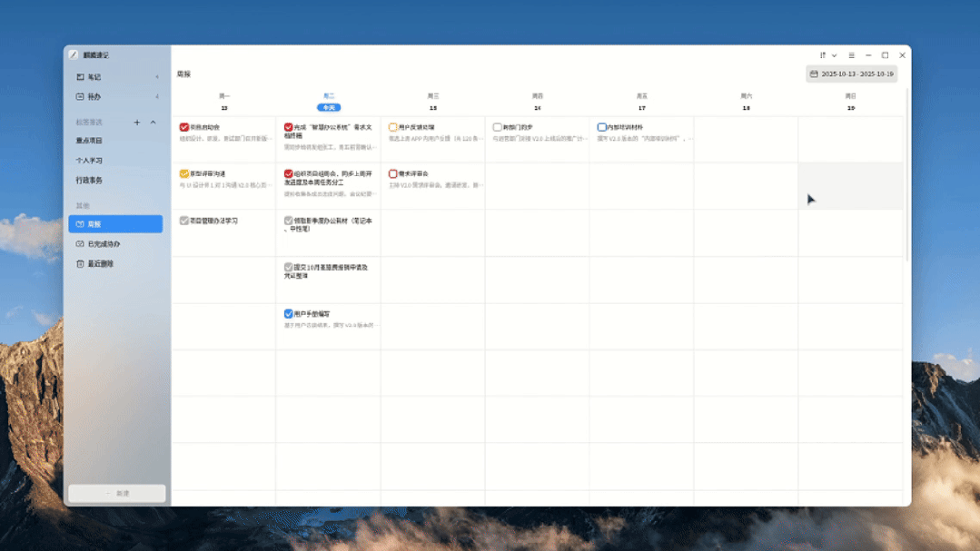Check the 用户反馈处理 task checkbox

[x=392, y=128]
